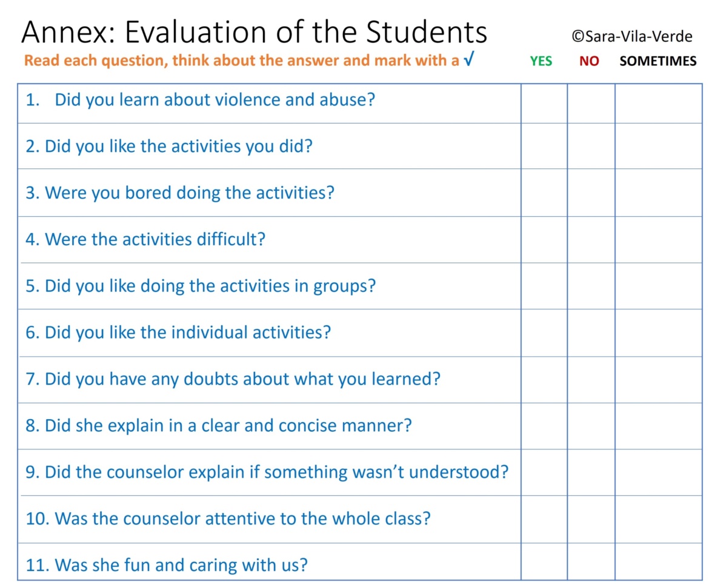
Task: Click the red NO column header
Action: [x=588, y=61]
